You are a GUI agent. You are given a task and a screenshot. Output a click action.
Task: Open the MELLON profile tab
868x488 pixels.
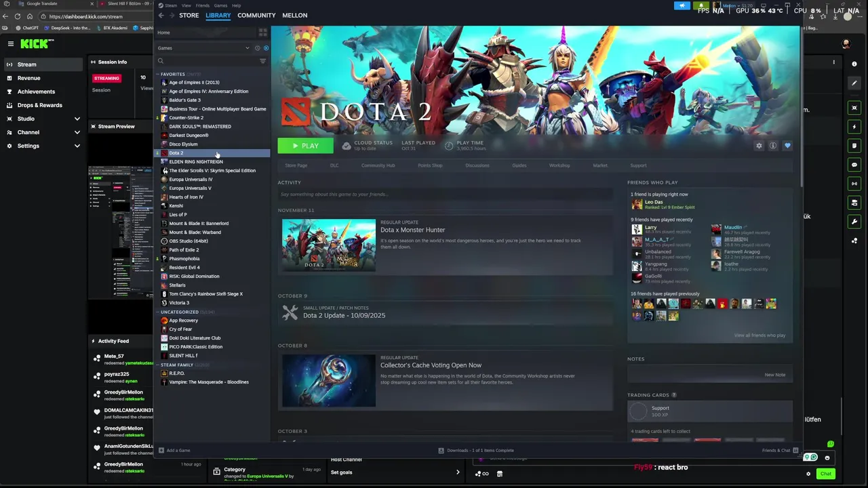[294, 15]
